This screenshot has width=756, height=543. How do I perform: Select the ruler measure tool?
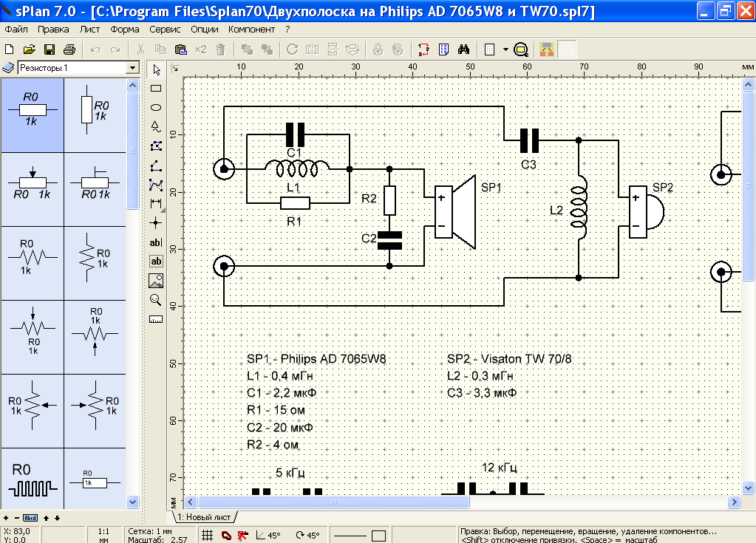[x=156, y=319]
